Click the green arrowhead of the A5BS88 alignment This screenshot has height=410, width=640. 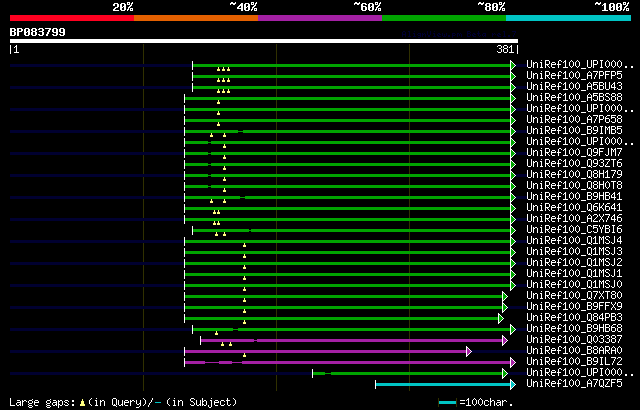click(513, 98)
